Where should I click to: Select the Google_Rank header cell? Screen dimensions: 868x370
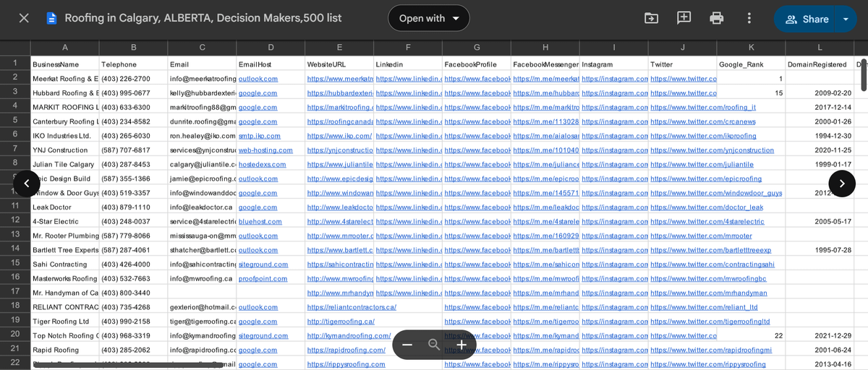coord(750,64)
